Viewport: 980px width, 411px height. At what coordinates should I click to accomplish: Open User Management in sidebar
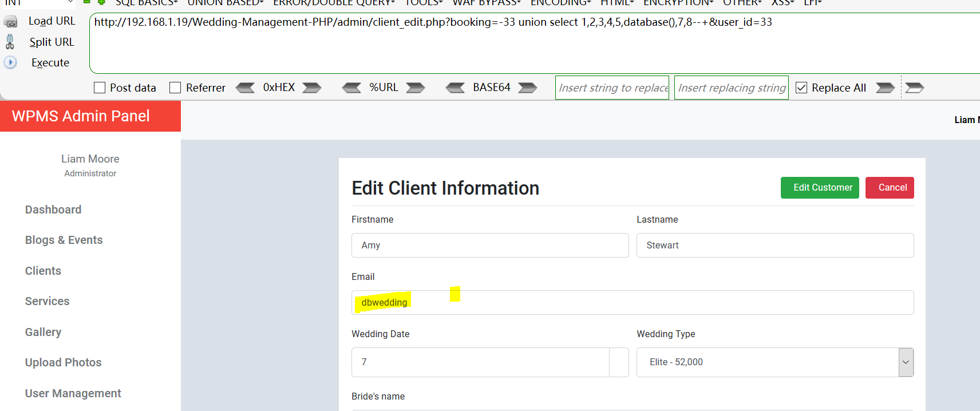(73, 393)
